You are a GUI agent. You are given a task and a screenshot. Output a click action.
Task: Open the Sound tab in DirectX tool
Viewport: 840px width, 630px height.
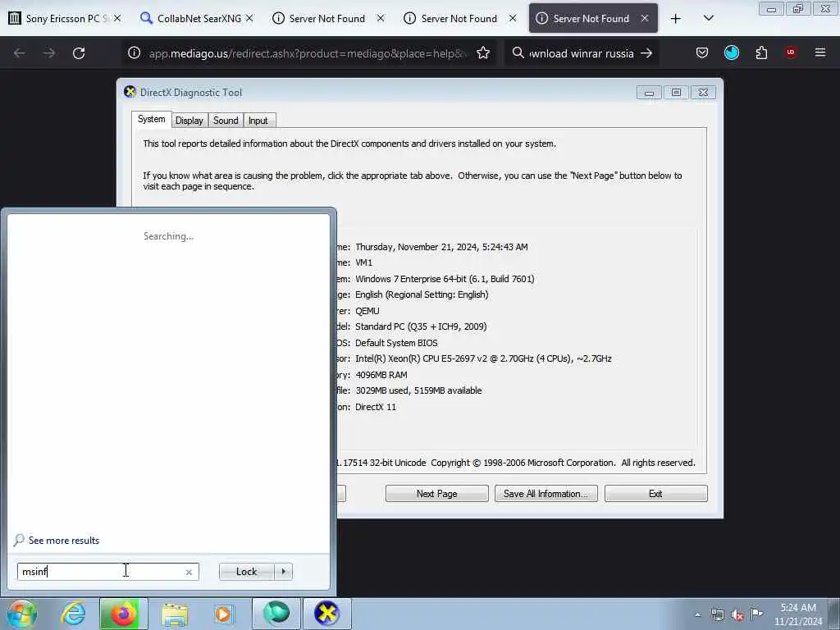tap(226, 121)
